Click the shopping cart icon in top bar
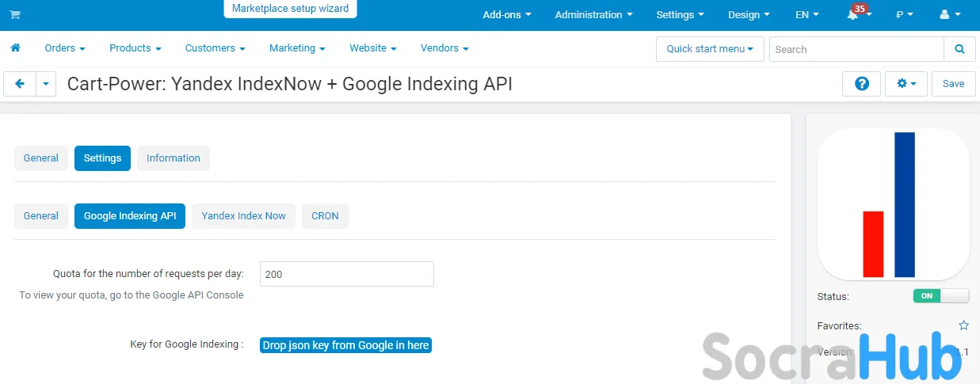 [x=15, y=15]
